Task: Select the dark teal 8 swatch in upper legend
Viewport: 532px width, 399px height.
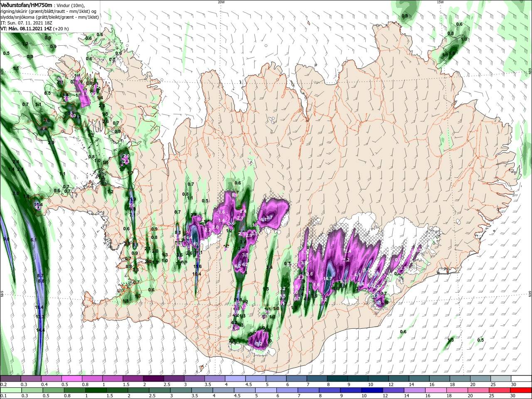Action: [x=337, y=379]
